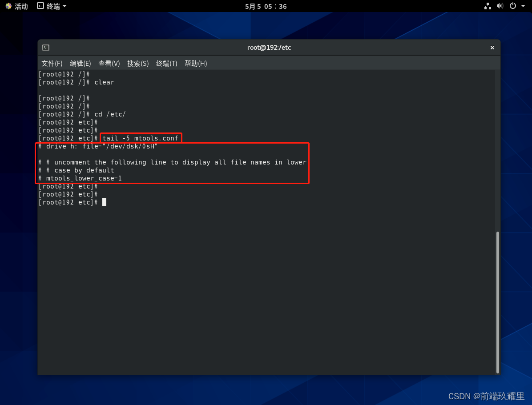Click the 'uncomment the following line' output text
This screenshot has height=405, width=532.
point(110,162)
